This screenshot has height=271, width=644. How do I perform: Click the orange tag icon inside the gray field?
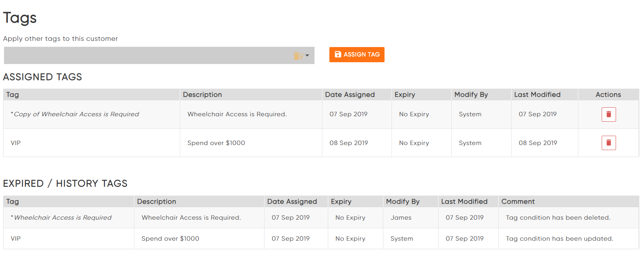(298, 55)
